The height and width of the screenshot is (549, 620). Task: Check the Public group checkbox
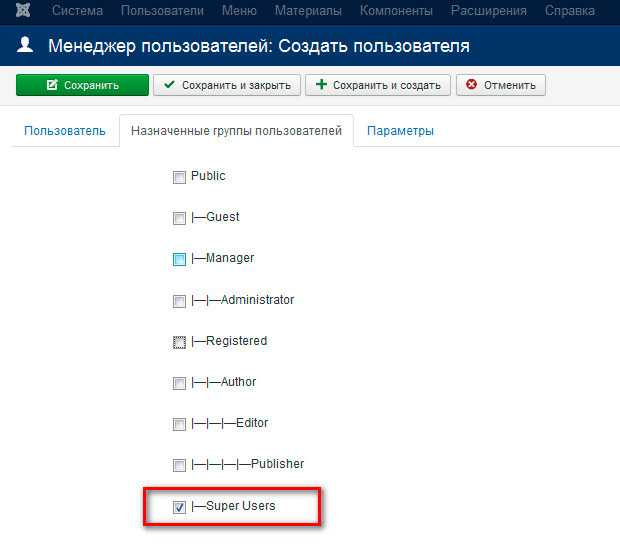[179, 177]
